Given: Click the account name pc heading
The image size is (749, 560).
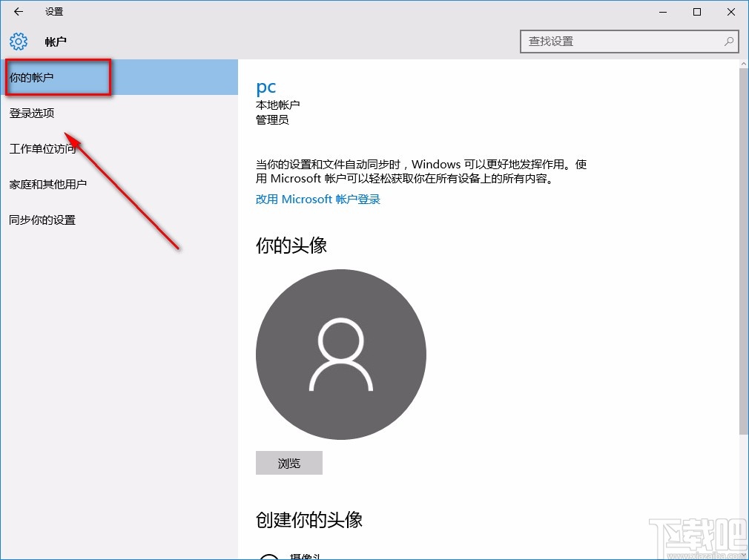Looking at the screenshot, I should tap(265, 87).
